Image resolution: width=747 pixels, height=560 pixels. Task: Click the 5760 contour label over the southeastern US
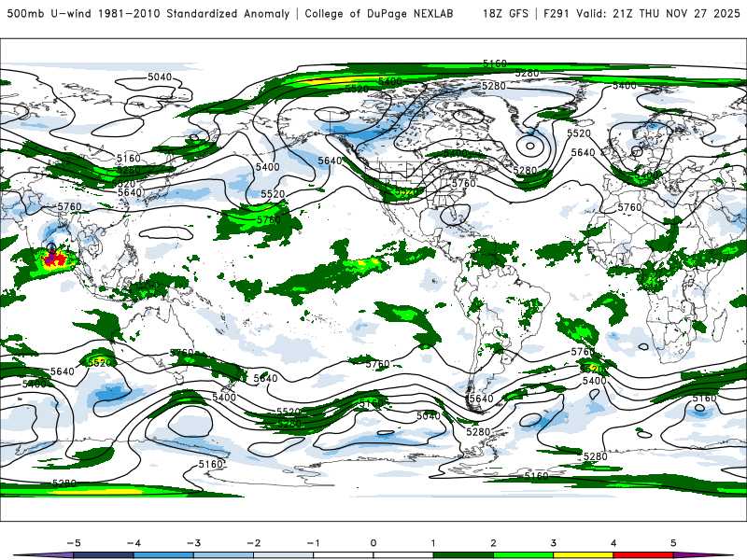pyautogui.click(x=463, y=183)
